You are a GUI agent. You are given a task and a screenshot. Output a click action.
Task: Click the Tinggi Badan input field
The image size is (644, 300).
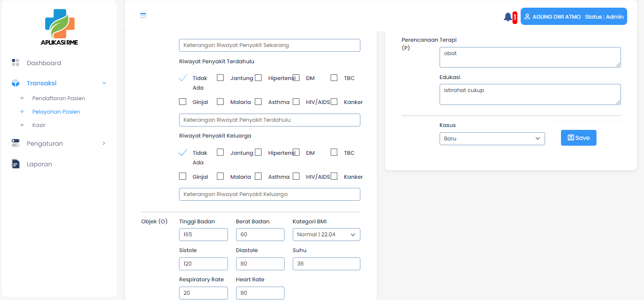tap(203, 234)
